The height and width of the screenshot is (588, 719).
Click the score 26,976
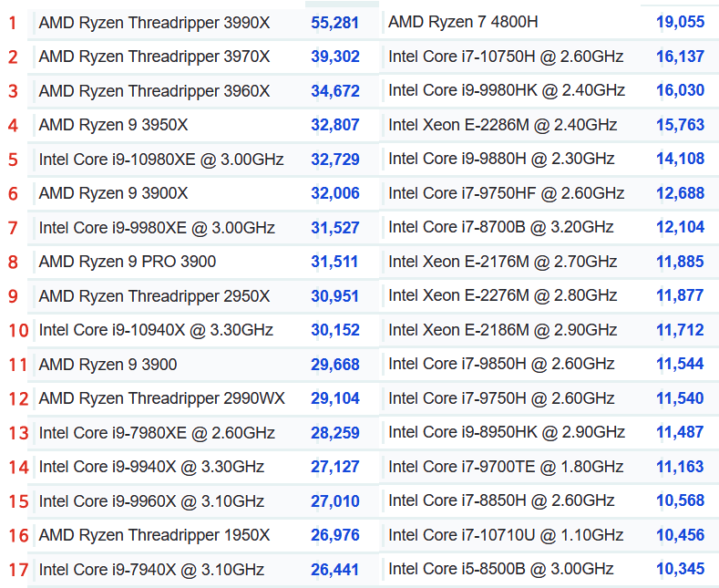pos(335,535)
